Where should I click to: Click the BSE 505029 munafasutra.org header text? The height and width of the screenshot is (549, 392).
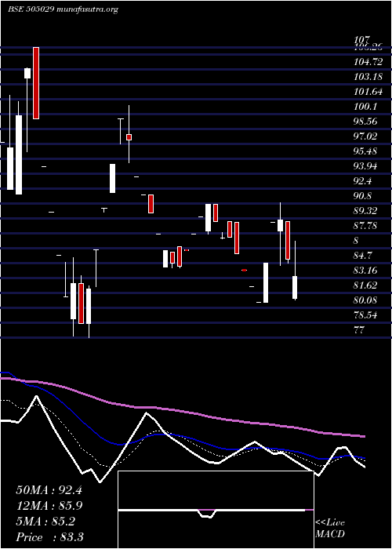click(x=63, y=9)
